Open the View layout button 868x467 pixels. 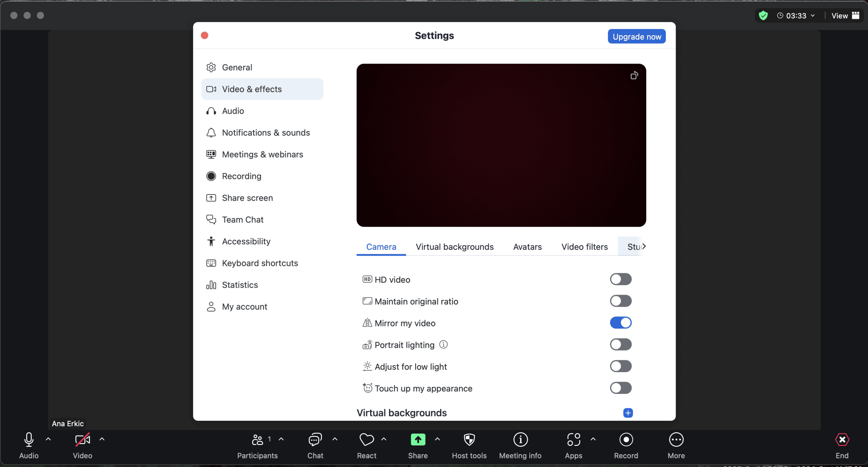pyautogui.click(x=845, y=16)
